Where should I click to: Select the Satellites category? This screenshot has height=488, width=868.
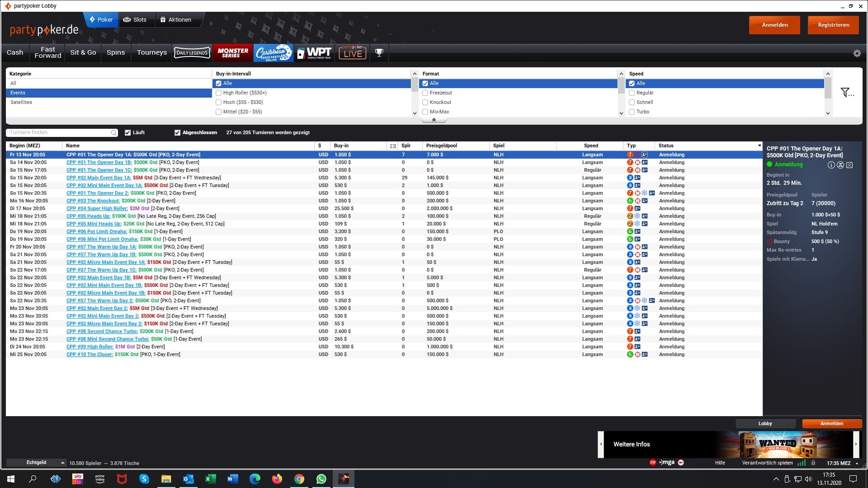pyautogui.click(x=21, y=103)
